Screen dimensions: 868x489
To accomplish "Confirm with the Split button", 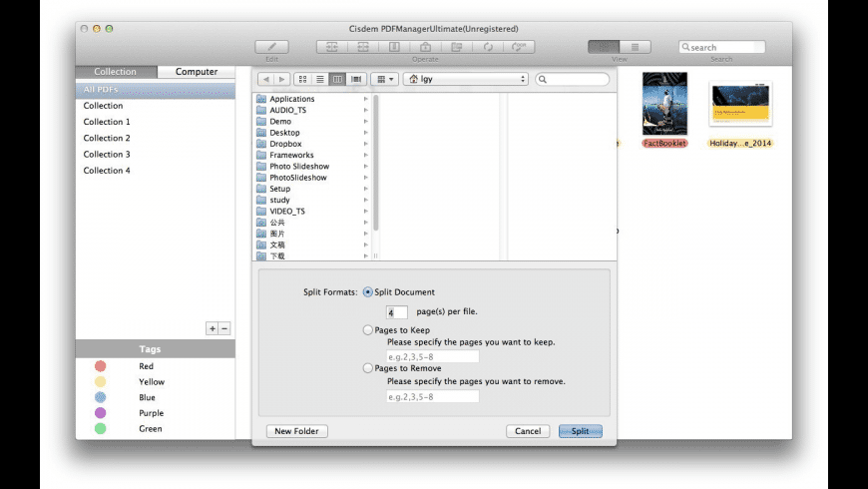I will (580, 431).
